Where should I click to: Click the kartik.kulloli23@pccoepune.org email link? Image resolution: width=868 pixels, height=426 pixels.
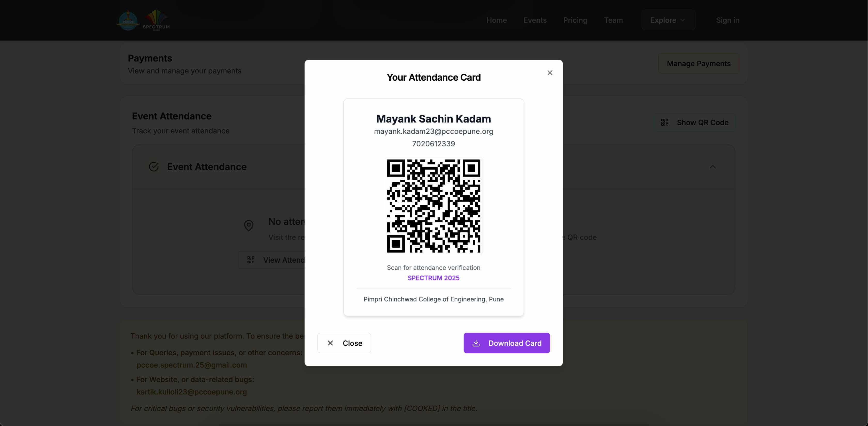(x=191, y=392)
